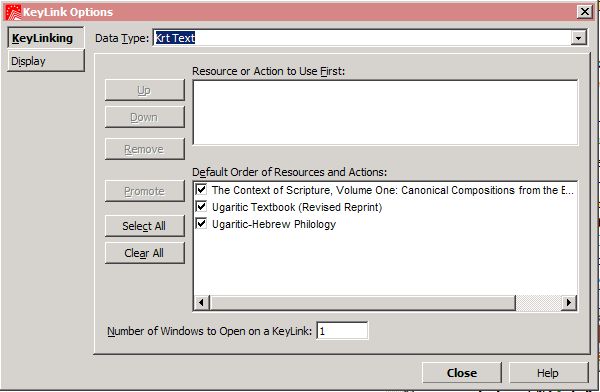Click the Number of Windows to Open field
Image resolution: width=600 pixels, height=392 pixels.
pyautogui.click(x=342, y=331)
